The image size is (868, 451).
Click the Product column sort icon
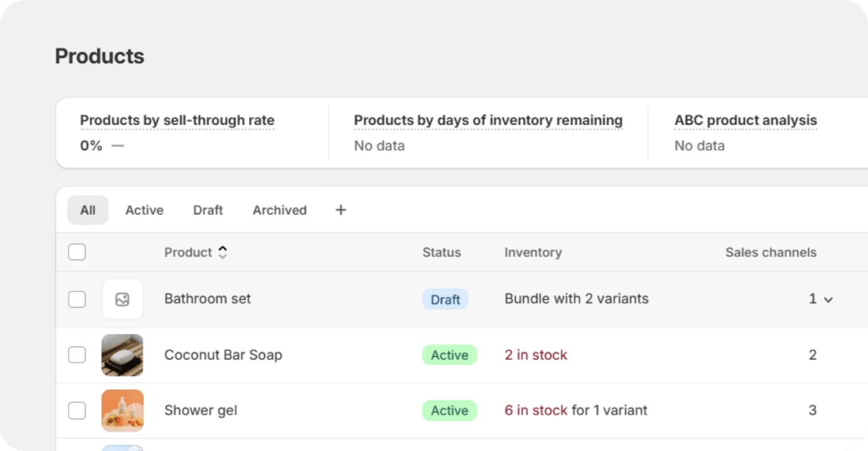coord(223,252)
